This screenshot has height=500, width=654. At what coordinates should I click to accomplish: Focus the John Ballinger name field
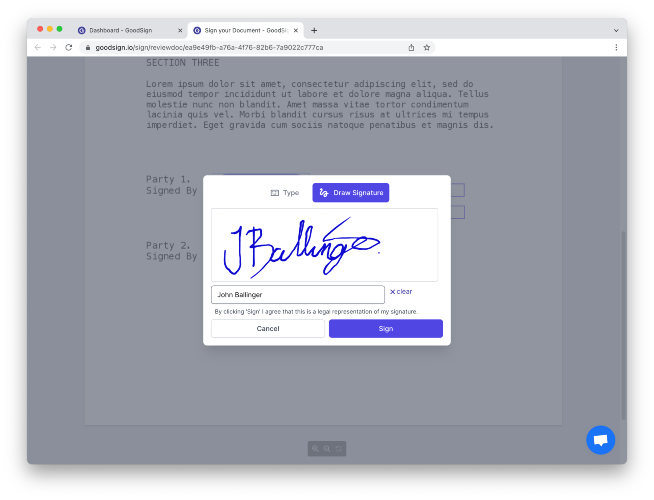point(298,294)
